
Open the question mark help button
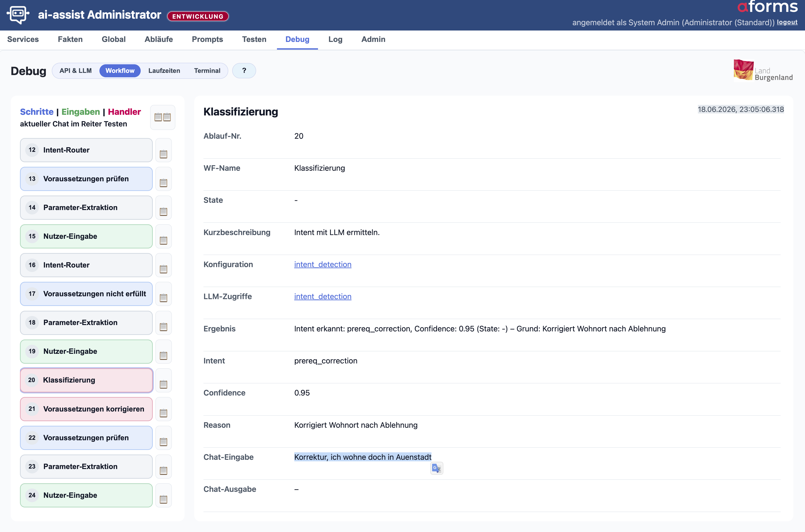click(x=244, y=71)
